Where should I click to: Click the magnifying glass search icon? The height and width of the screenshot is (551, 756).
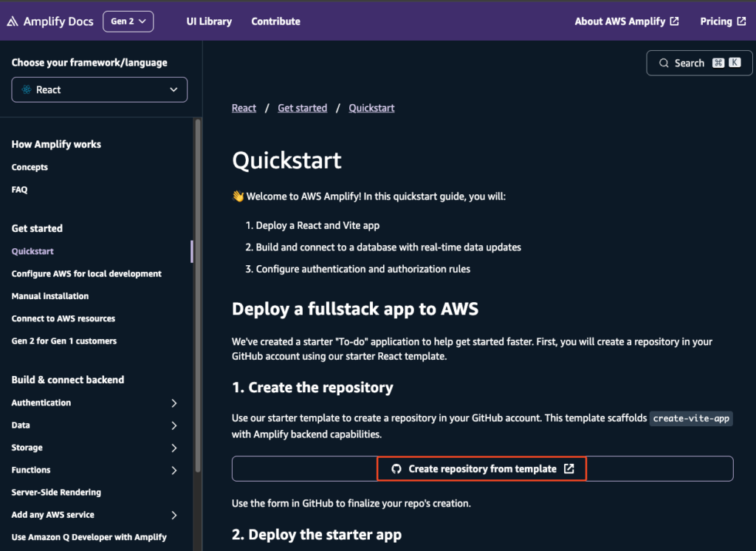[x=664, y=64]
